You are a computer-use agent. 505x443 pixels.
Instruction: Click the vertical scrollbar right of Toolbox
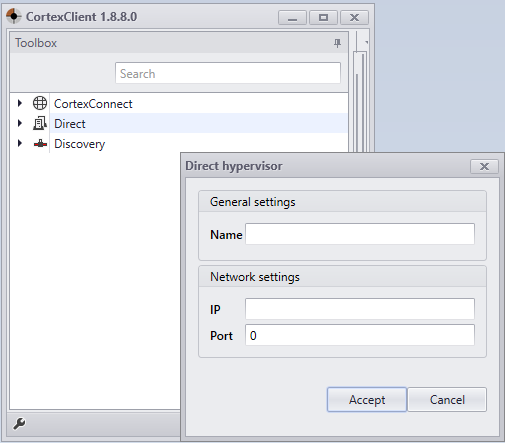(x=360, y=102)
